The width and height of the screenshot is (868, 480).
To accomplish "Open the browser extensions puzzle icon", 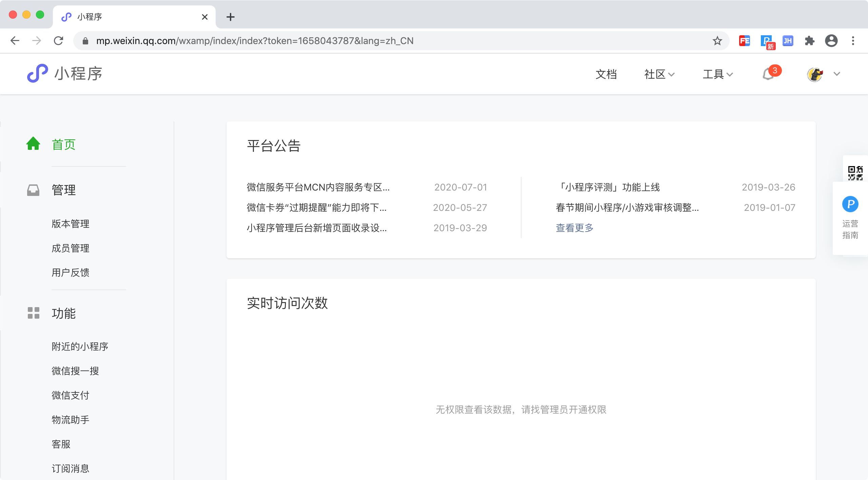I will [809, 41].
